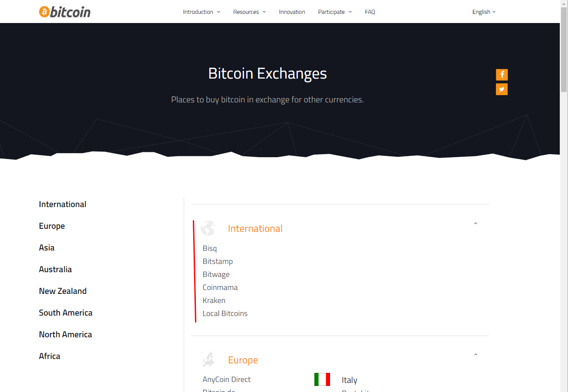
Task: Jump to North America in sidebar
Action: coord(65,334)
